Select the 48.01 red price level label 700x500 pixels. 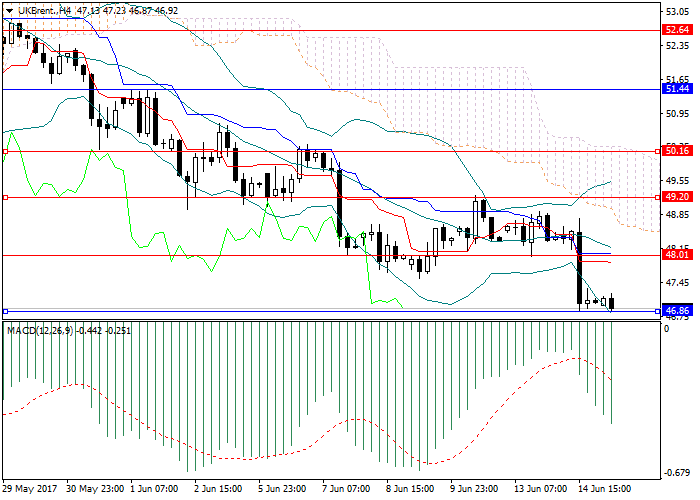677,255
